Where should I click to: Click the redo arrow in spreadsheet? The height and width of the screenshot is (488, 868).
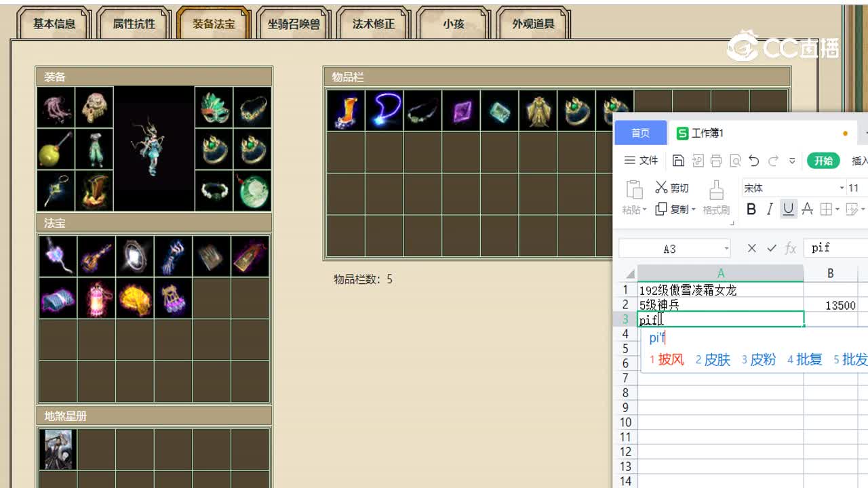pos(773,161)
